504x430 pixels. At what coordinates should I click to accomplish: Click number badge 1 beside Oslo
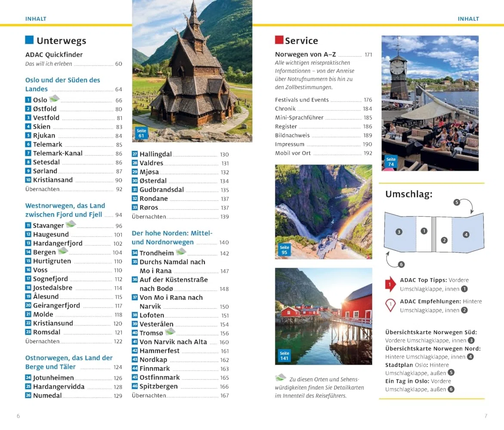(x=28, y=100)
